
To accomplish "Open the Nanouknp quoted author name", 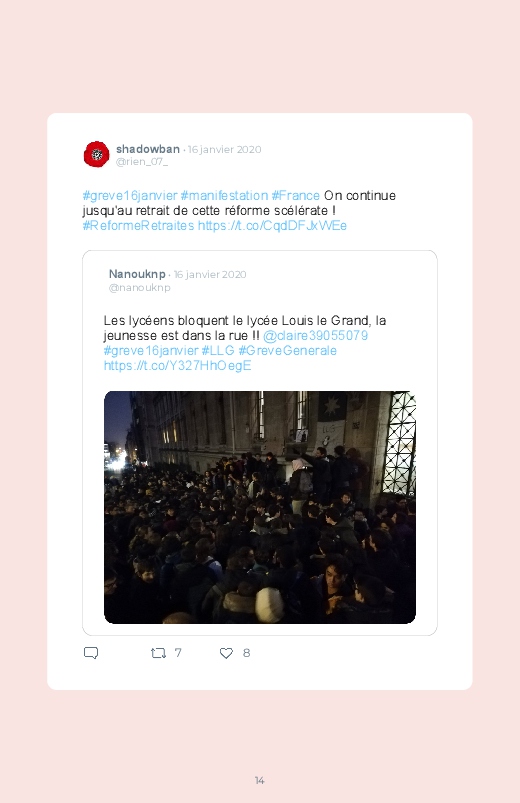I will (x=137, y=274).
